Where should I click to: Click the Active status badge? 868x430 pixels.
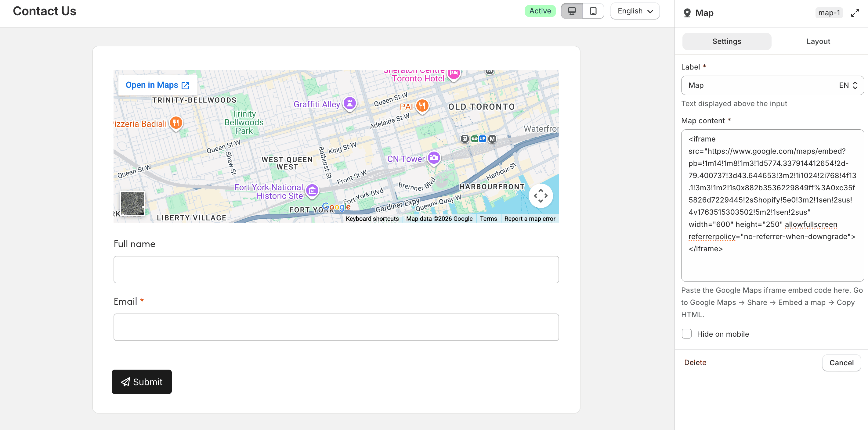point(540,11)
